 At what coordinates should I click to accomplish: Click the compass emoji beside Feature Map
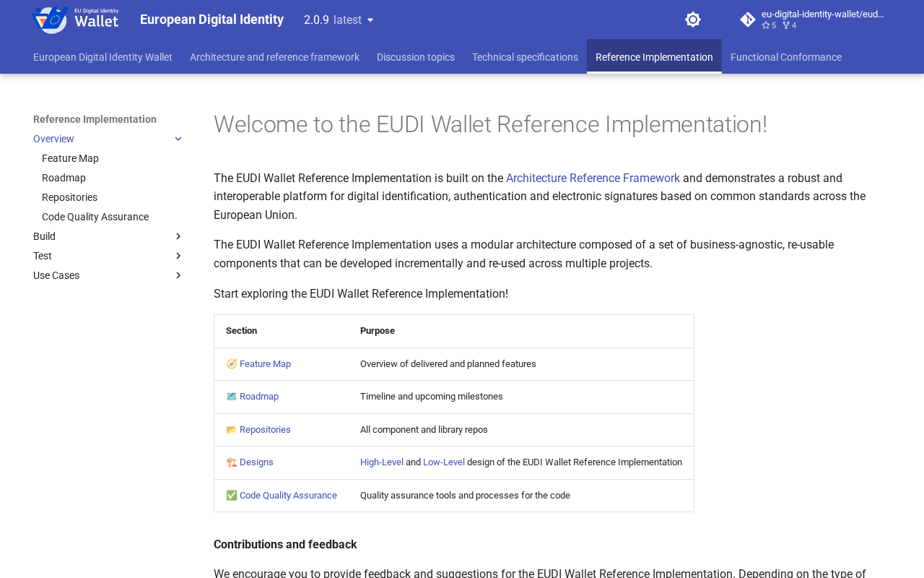tap(231, 364)
